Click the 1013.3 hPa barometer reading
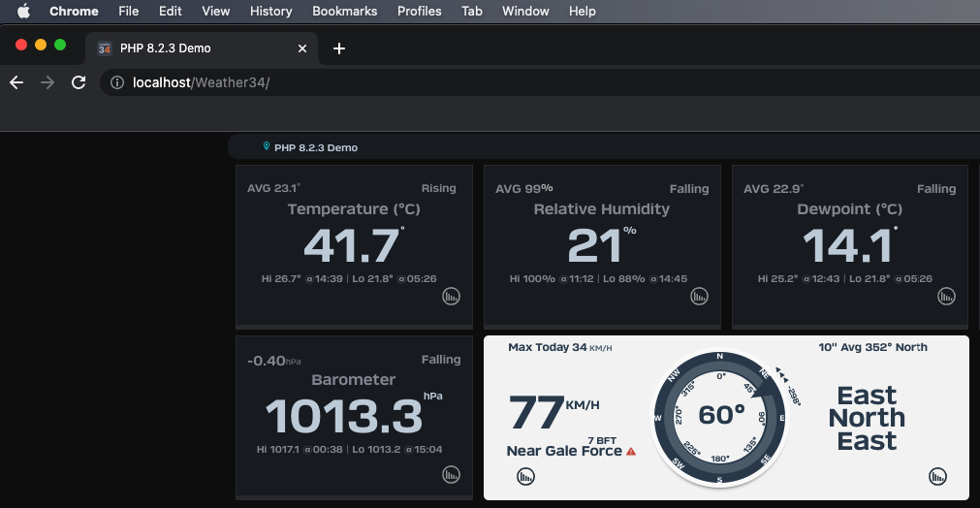Image resolution: width=980 pixels, height=508 pixels. point(353,416)
